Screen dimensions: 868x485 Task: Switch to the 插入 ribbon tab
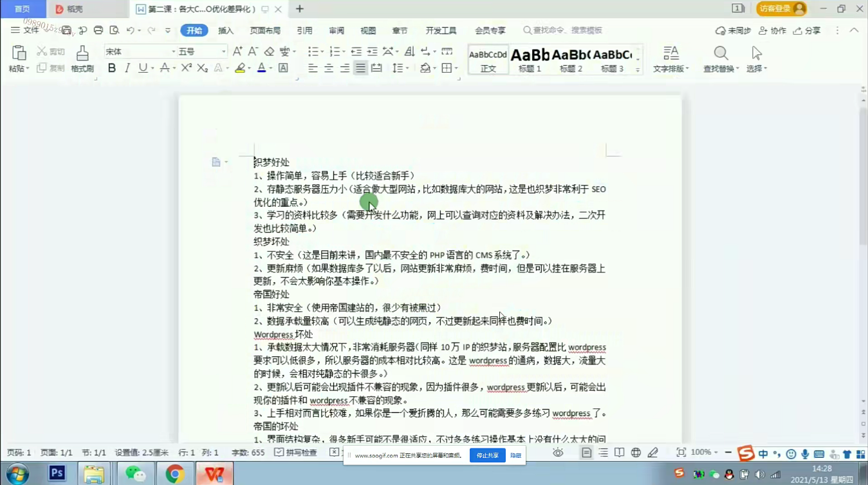(226, 30)
